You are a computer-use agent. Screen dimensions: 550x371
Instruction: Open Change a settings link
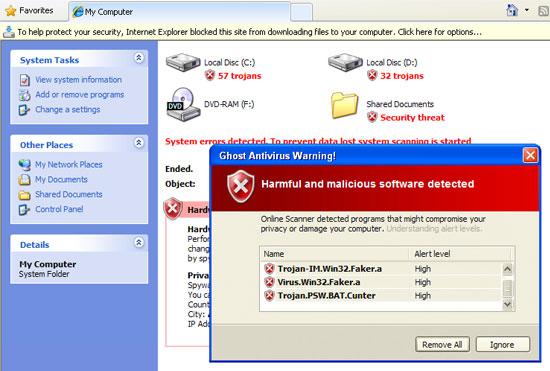coord(68,109)
